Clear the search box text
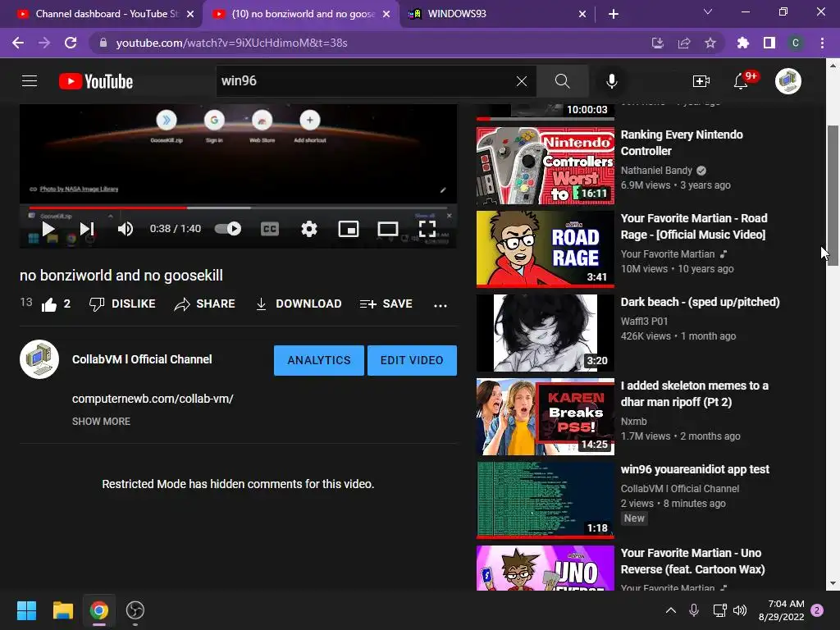840x630 pixels. click(x=521, y=81)
